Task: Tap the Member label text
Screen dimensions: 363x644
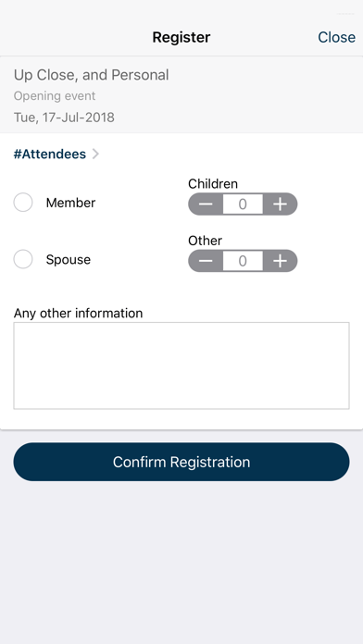Action: (70, 203)
